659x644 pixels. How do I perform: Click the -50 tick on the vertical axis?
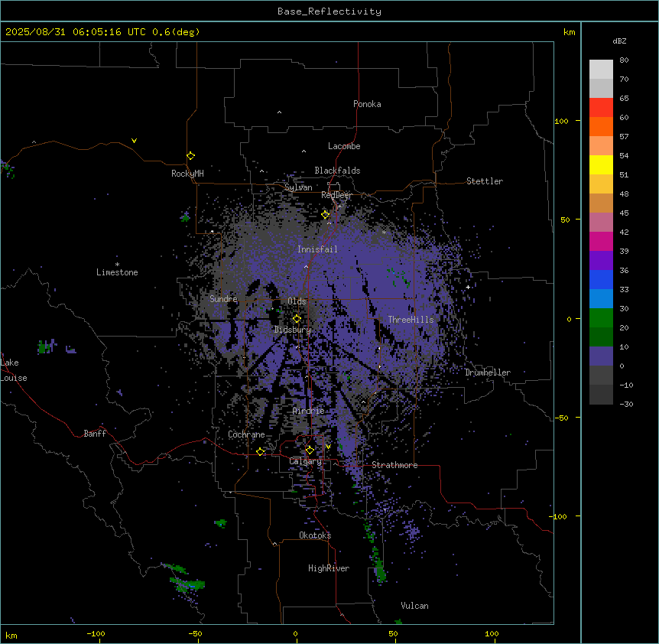[x=561, y=418]
